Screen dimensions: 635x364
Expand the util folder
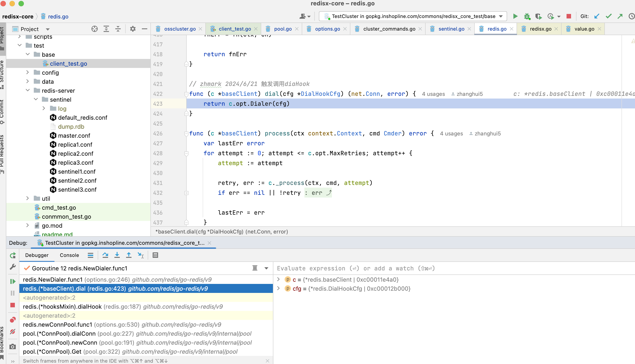click(x=28, y=198)
